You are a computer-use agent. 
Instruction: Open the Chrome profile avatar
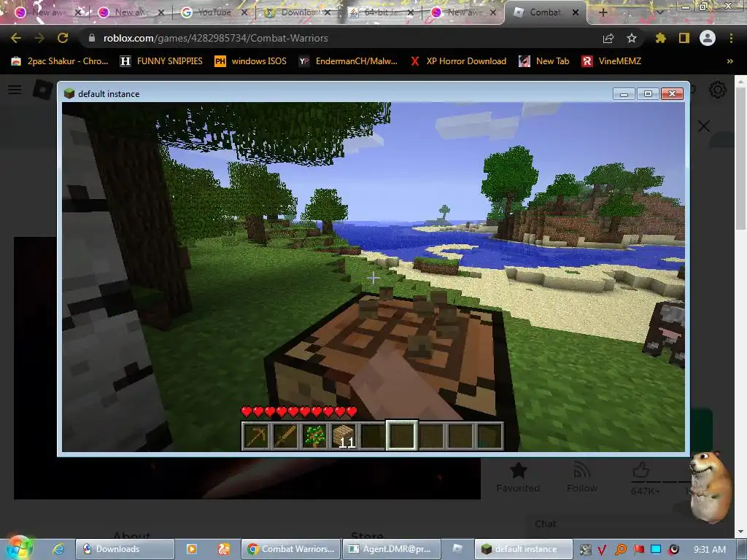(x=708, y=38)
